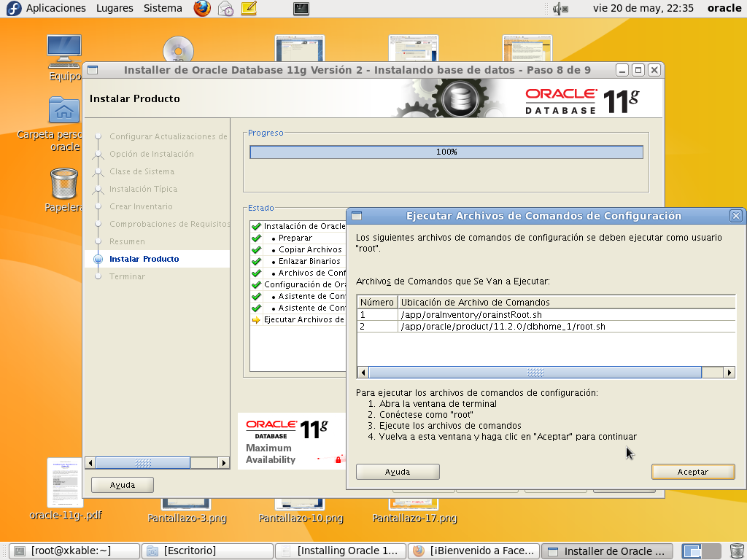Click the configuration dialog window menu icon

pos(356,216)
